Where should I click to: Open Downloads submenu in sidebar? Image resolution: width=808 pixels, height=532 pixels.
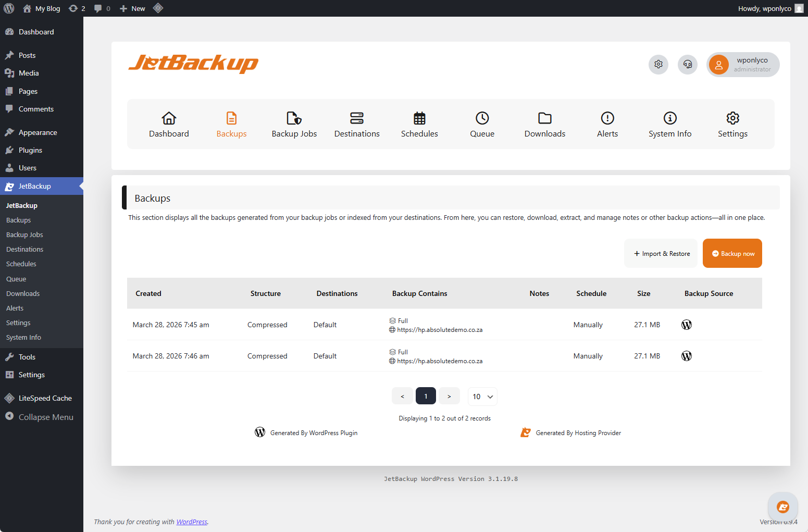(x=23, y=294)
